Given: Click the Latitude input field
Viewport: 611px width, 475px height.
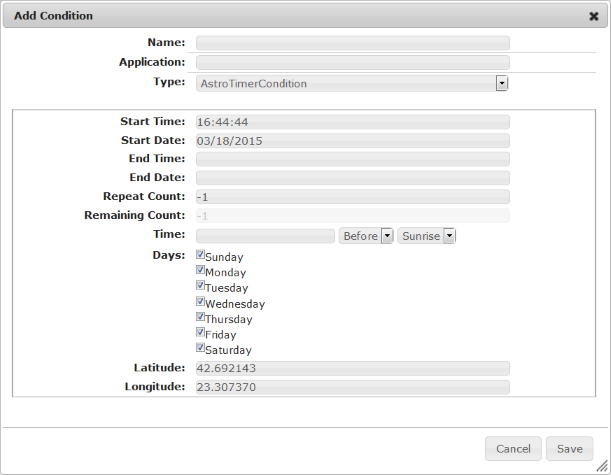Looking at the screenshot, I should (x=352, y=369).
